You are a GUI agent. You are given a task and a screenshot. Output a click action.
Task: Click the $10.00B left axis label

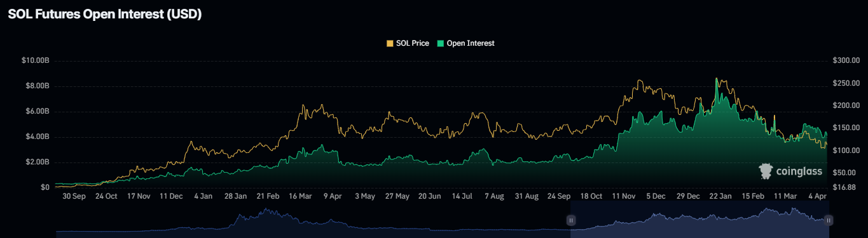pos(36,60)
